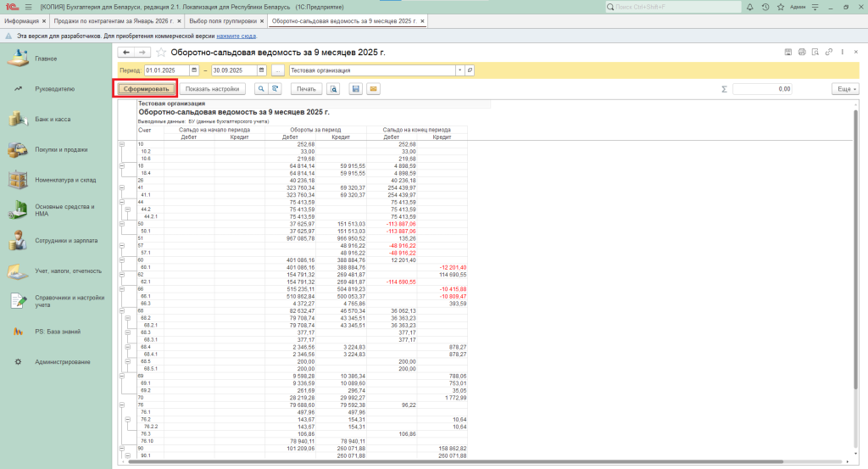Expand the Тестовая организация organization dropdown
This screenshot has width=868, height=469.
pyautogui.click(x=461, y=70)
